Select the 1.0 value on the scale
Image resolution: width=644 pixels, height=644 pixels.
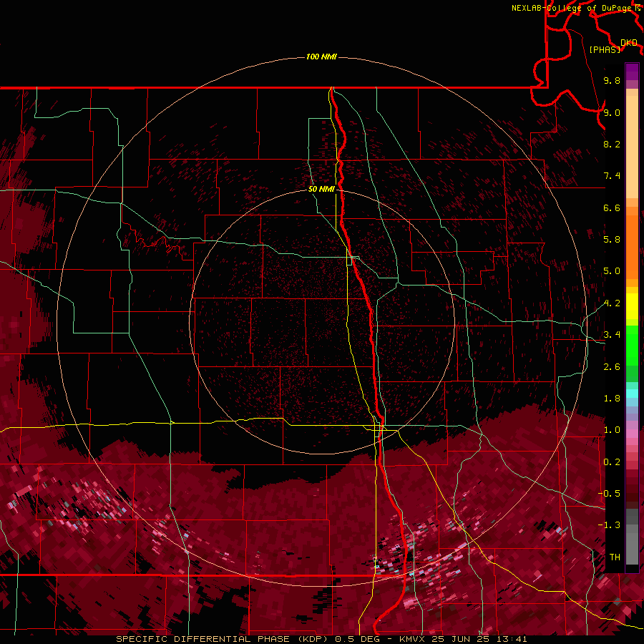[612, 430]
